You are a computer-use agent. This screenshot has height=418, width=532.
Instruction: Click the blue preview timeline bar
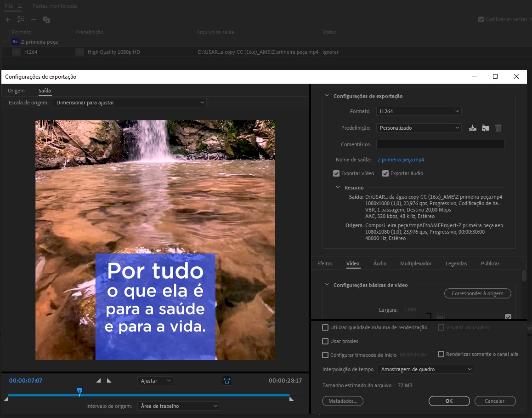148,395
